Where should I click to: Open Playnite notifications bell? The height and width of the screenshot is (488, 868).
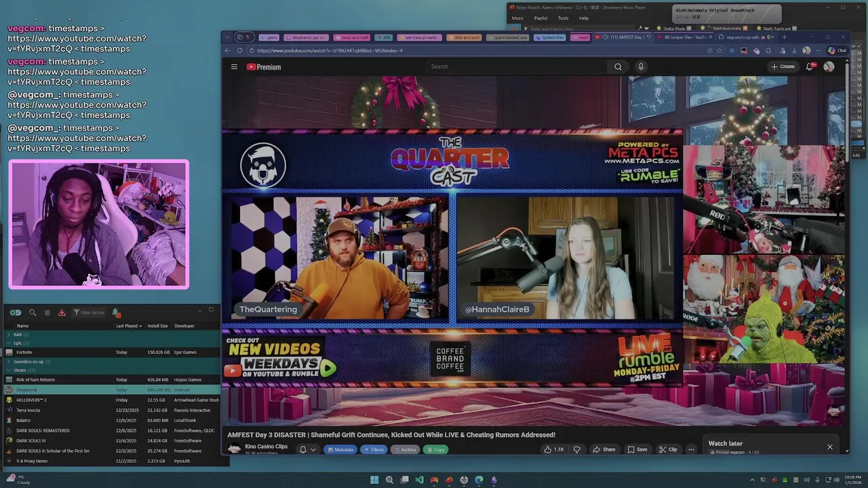coord(116,312)
